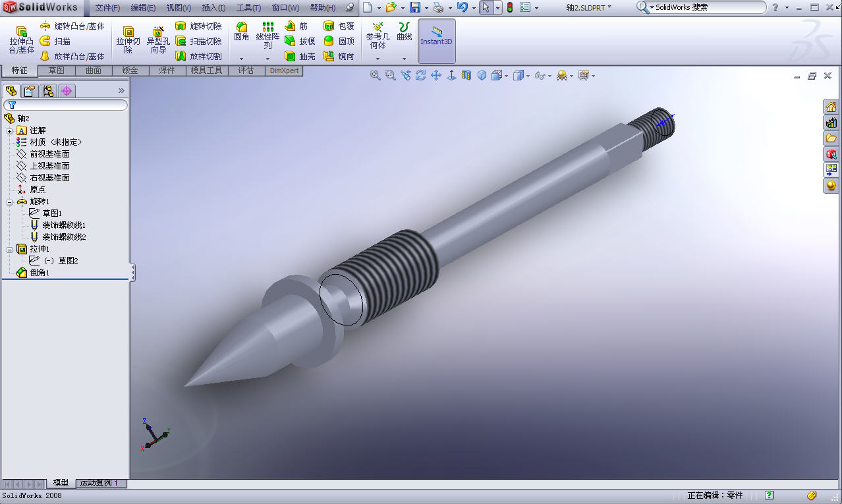The height and width of the screenshot is (504, 842).
Task: Toggle the section view icon
Action: pos(466,76)
